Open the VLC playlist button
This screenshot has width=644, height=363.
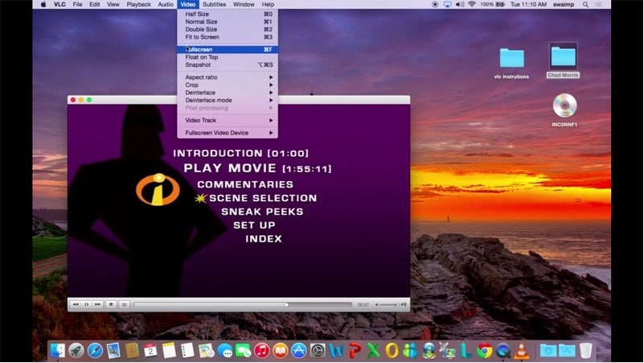pyautogui.click(x=124, y=304)
